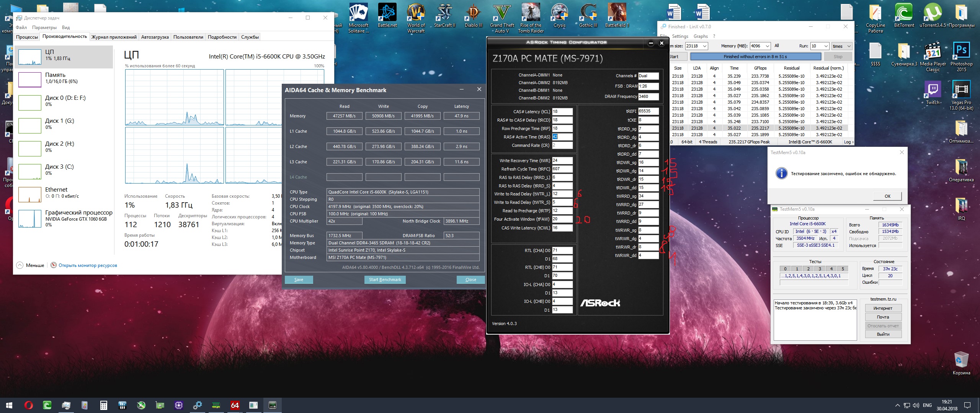
Task: Expand the LinX Run count dropdown
Action: tap(826, 46)
